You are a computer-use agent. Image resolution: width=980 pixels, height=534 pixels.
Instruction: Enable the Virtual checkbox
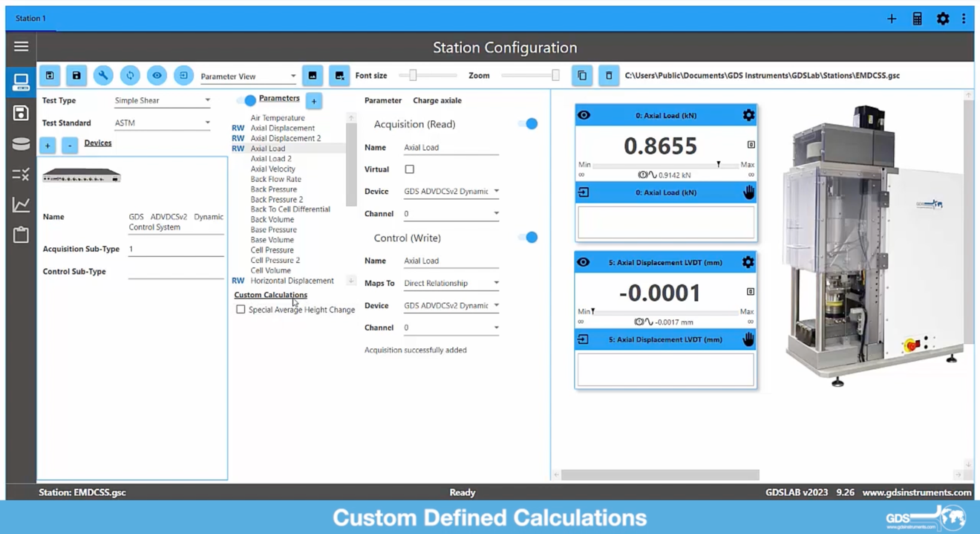pyautogui.click(x=409, y=169)
